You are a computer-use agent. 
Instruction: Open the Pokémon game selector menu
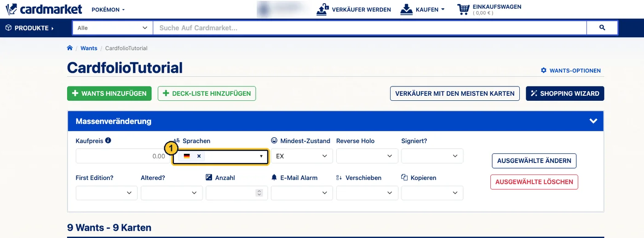(x=108, y=9)
